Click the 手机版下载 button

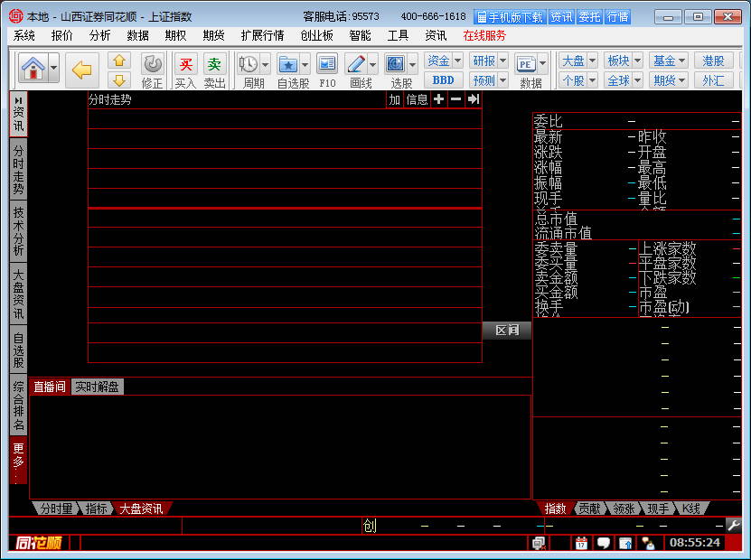click(x=510, y=16)
